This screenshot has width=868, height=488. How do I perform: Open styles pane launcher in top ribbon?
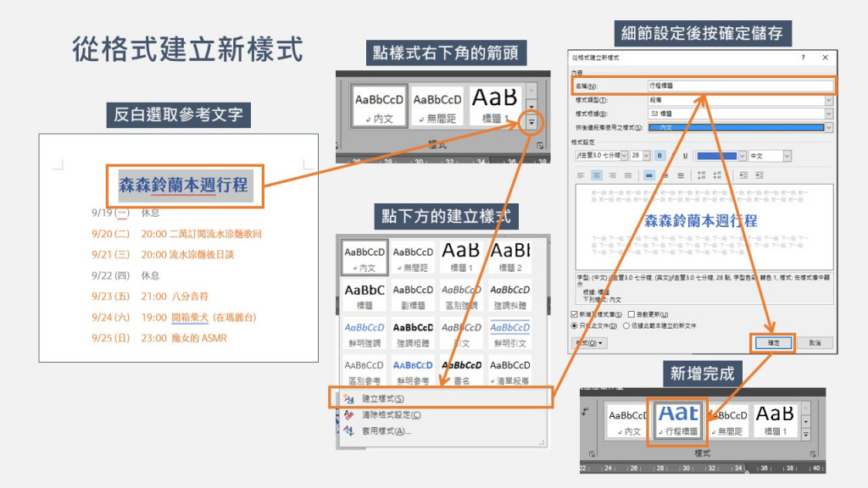point(540,146)
